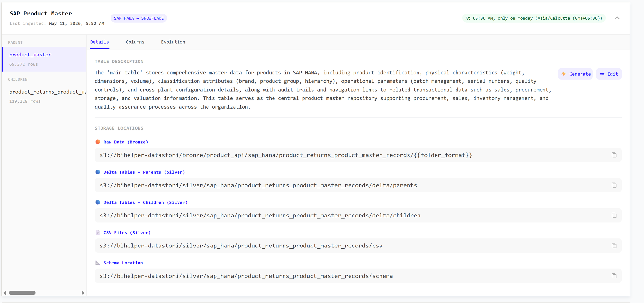644x303 pixels.
Task: Click the SAP Product Master title
Action: click(41, 13)
